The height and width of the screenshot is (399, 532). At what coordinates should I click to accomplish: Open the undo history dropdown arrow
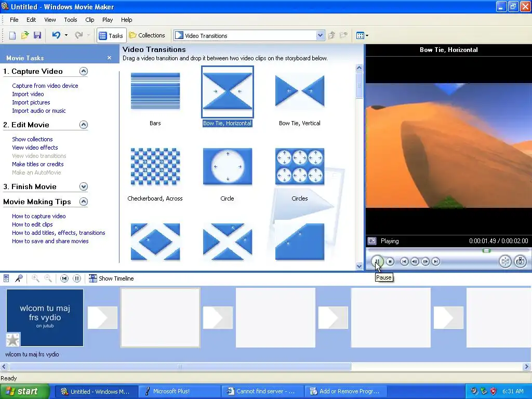pyautogui.click(x=66, y=35)
